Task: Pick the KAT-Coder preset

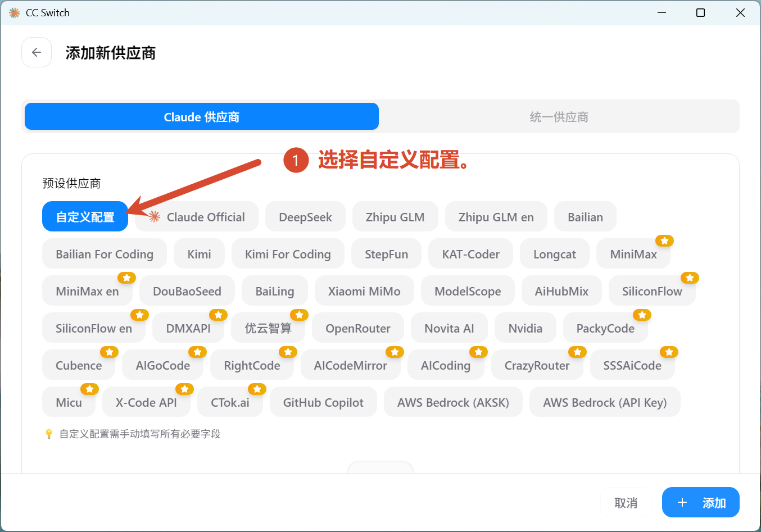Action: click(471, 253)
